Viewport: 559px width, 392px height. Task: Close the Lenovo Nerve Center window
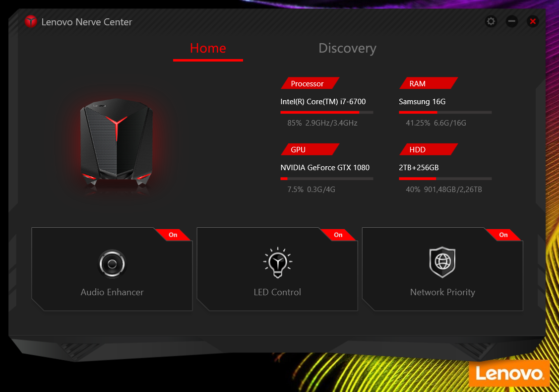pyautogui.click(x=533, y=21)
